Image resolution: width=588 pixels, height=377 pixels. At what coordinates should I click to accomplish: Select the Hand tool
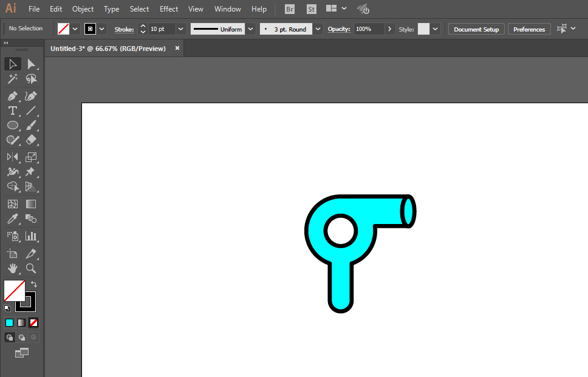(x=12, y=268)
